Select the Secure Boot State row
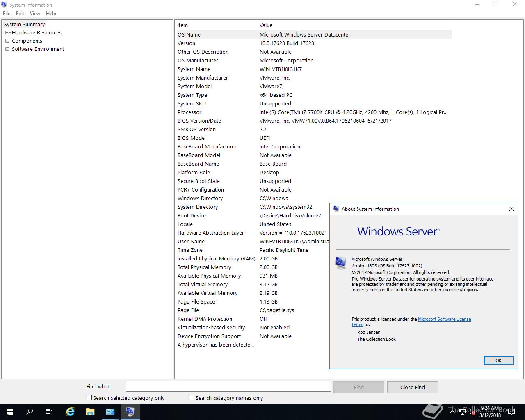The height and width of the screenshot is (420, 525). pos(314,181)
